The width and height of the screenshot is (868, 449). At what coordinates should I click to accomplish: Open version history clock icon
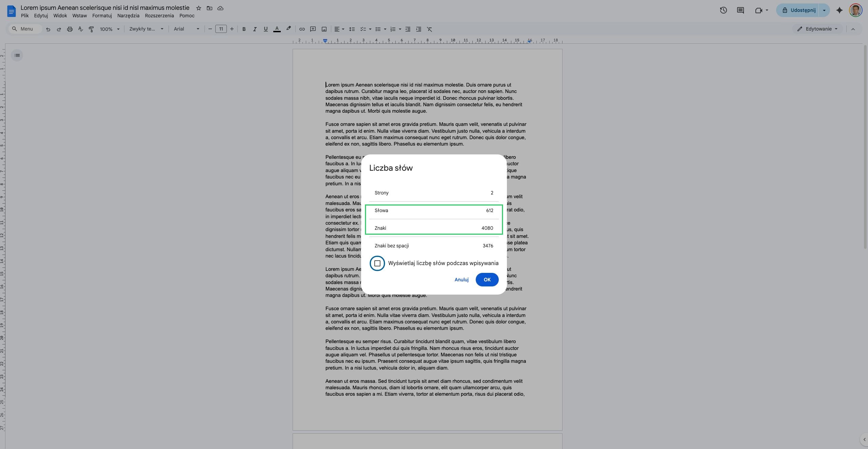click(723, 10)
